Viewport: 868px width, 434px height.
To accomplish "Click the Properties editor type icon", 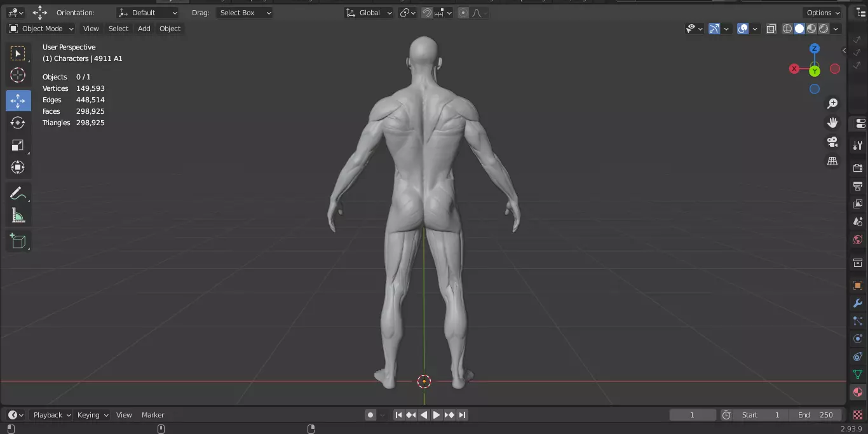I will pos(861,123).
